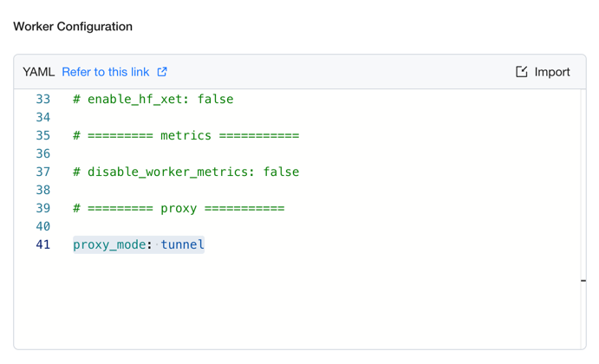Click the disable_worker_metrics comment line
599x364 pixels.
[x=186, y=172]
